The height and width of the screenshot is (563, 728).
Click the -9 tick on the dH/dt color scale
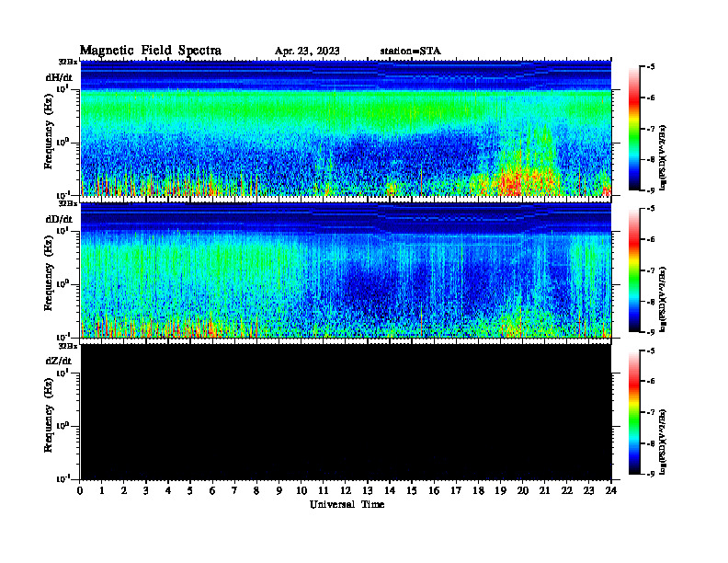(x=651, y=190)
